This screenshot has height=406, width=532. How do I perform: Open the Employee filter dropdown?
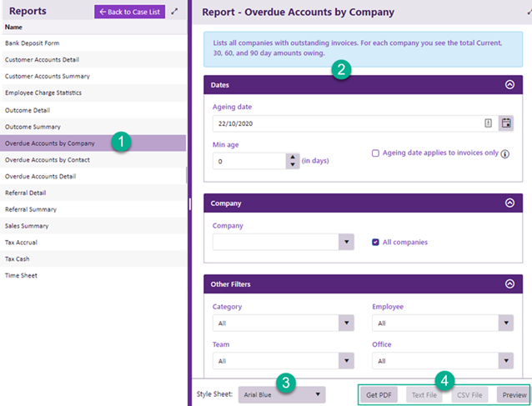[505, 323]
